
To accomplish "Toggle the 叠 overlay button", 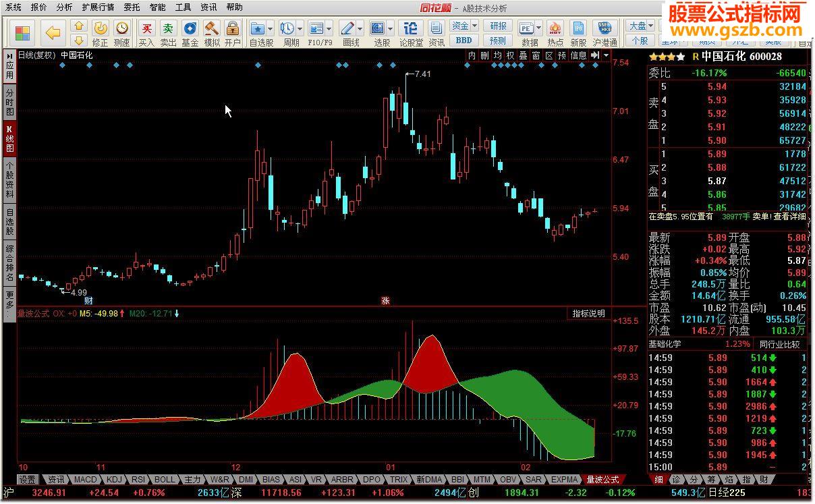I will point(523,55).
